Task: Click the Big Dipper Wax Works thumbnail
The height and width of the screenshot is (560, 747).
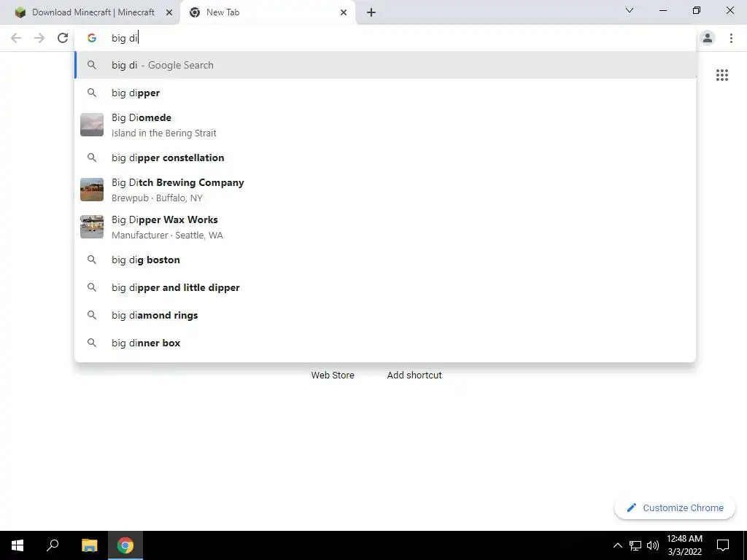Action: (92, 227)
